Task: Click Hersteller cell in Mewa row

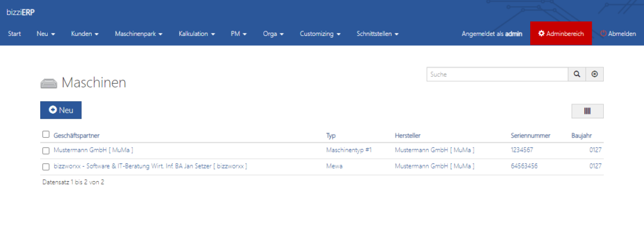Action: [x=435, y=167]
